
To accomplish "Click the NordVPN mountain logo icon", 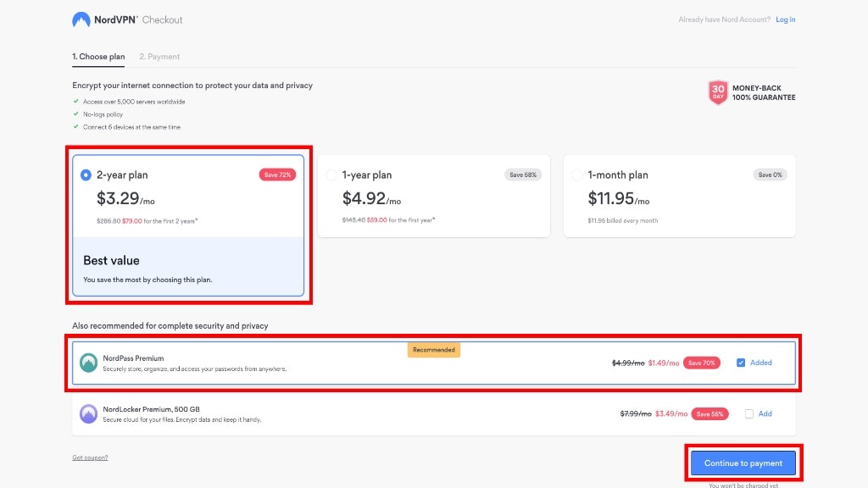I will (x=81, y=20).
